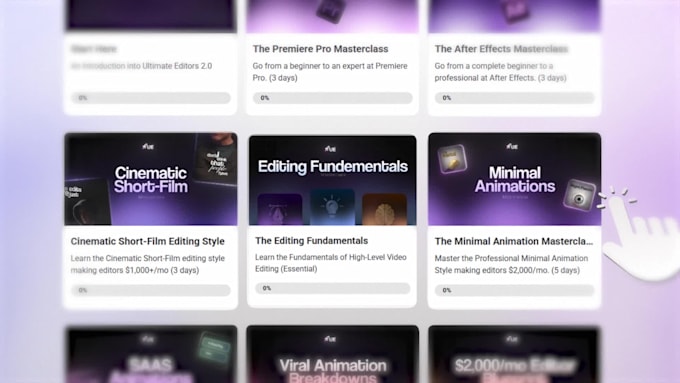Click 'Go from a beginner to an expert' description
This screenshot has height=383, width=680.
[330, 72]
